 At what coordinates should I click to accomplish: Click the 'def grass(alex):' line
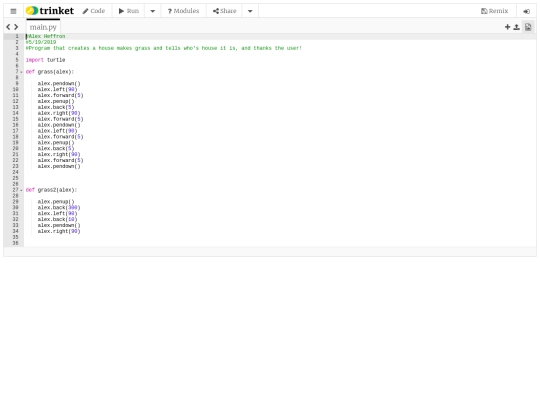[x=50, y=72]
